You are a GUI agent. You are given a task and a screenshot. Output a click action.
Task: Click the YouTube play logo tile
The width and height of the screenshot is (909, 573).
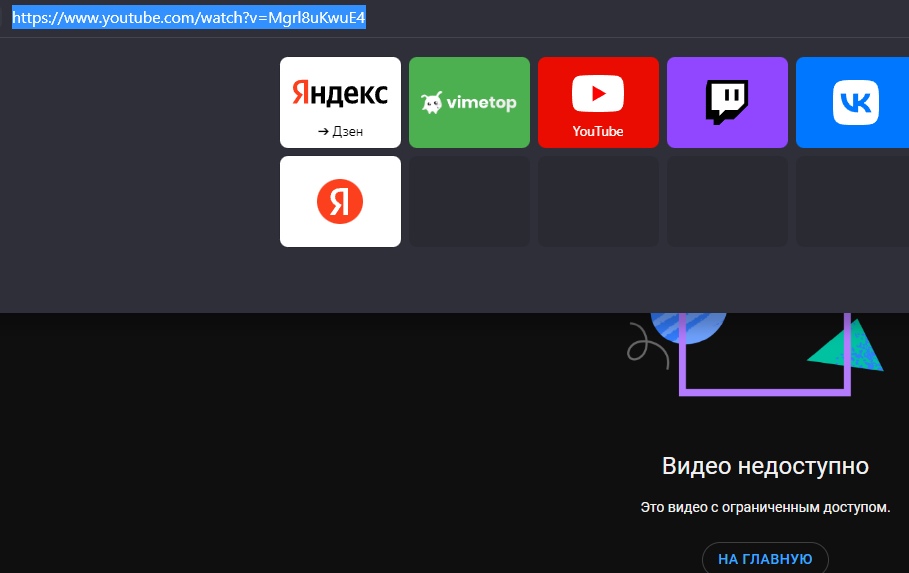[598, 94]
